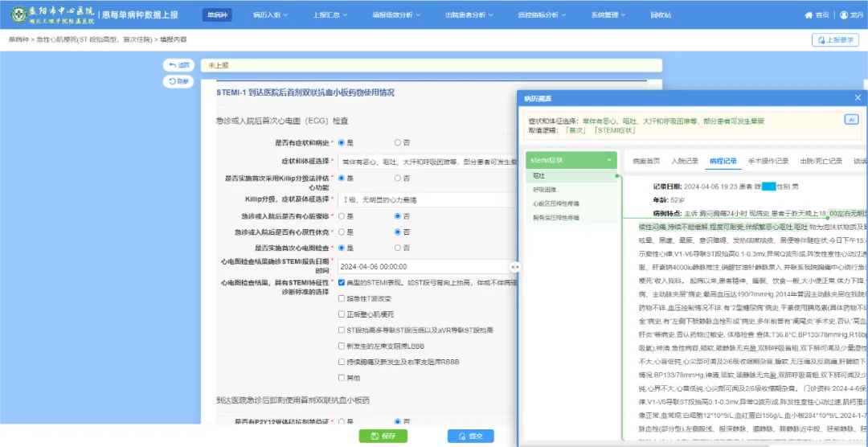The image size is (868, 447).
Task: Open the 症状和体征选择 select field
Action: pyautogui.click(x=428, y=162)
